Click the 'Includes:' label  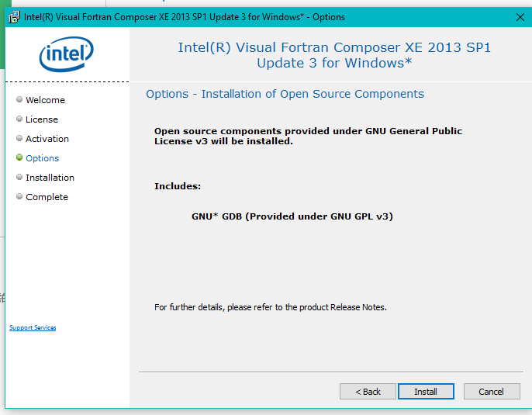178,186
